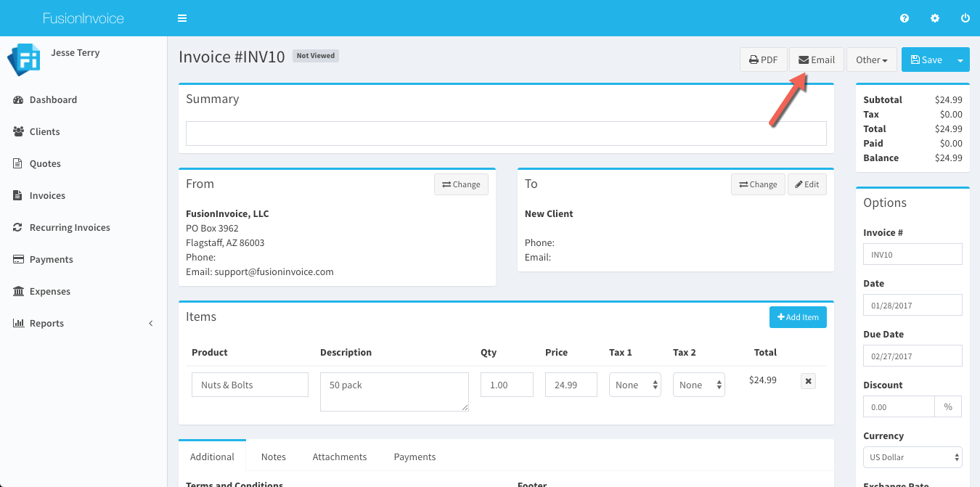Image resolution: width=980 pixels, height=487 pixels.
Task: Open Dashboard from the sidebar
Action: (53, 99)
